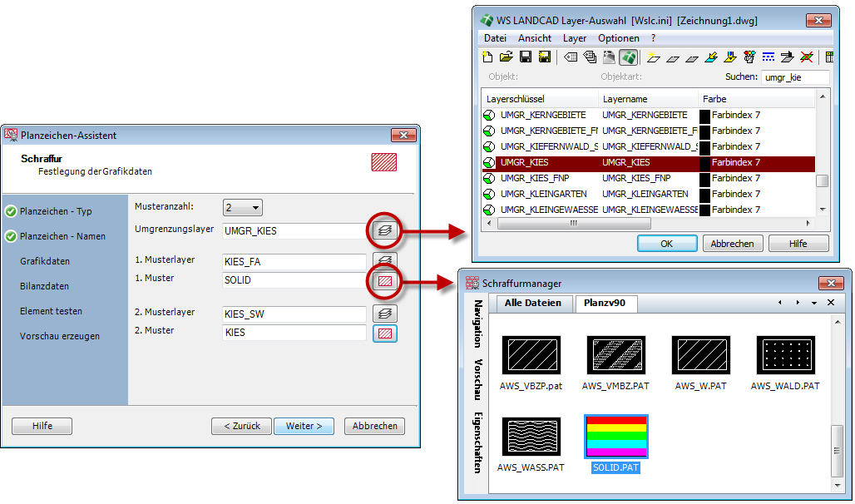Click the layer picker beside Umgrenzungslayer field

(x=385, y=230)
